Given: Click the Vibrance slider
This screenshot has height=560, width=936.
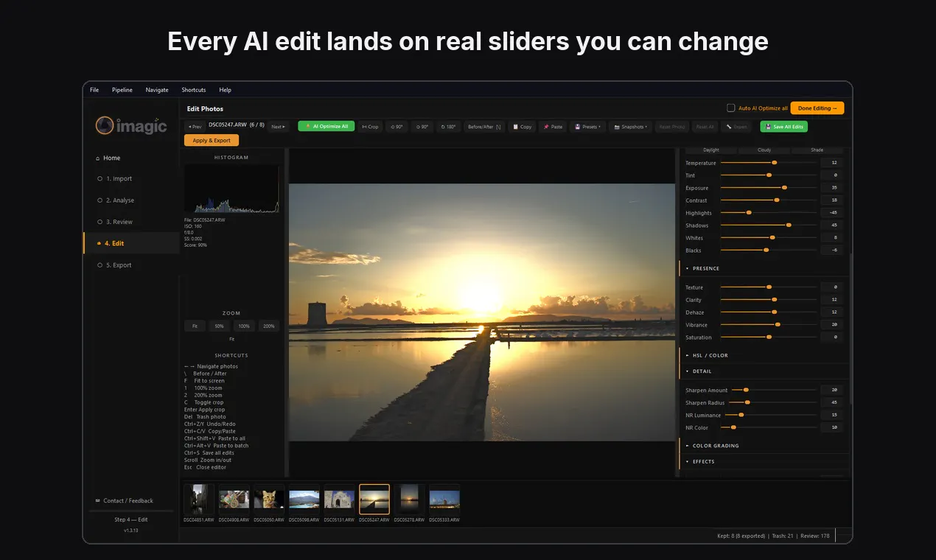Looking at the screenshot, I should (x=769, y=325).
